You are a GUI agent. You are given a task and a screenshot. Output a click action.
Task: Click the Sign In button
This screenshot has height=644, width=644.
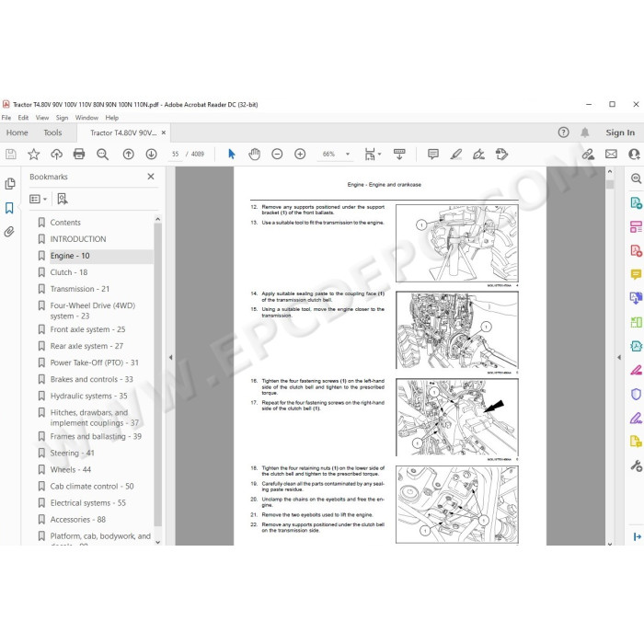click(x=620, y=132)
